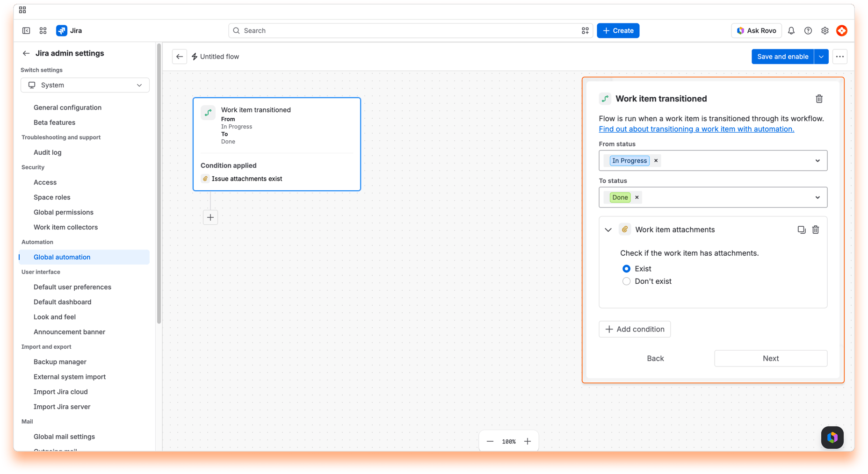This screenshot has width=868, height=474.
Task: Click the Save and enable button
Action: (x=782, y=57)
